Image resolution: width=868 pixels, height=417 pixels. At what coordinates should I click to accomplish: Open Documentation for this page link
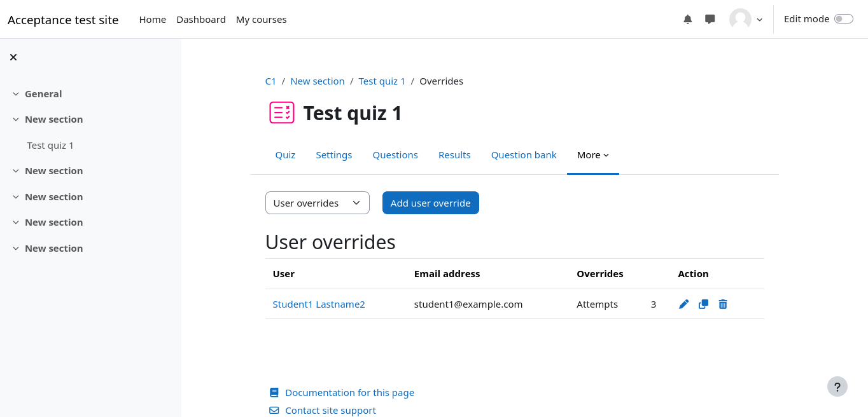coord(349,393)
